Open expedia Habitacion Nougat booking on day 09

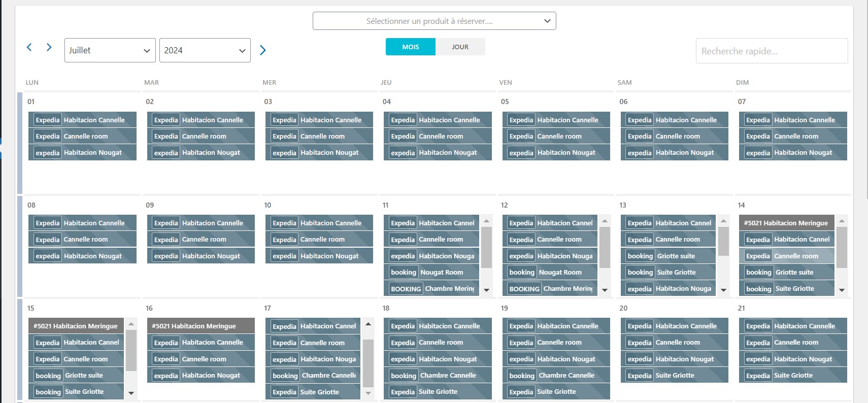pyautogui.click(x=201, y=256)
